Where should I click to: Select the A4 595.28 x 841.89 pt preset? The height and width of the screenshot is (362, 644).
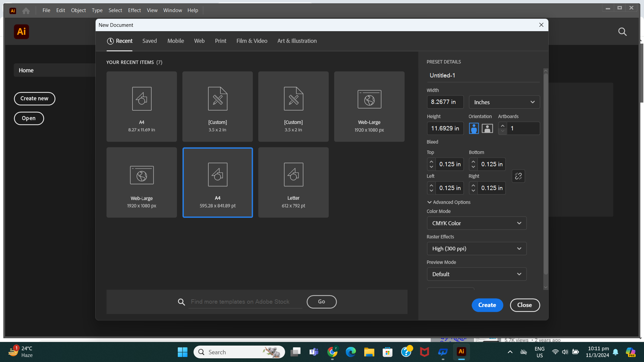click(x=218, y=183)
